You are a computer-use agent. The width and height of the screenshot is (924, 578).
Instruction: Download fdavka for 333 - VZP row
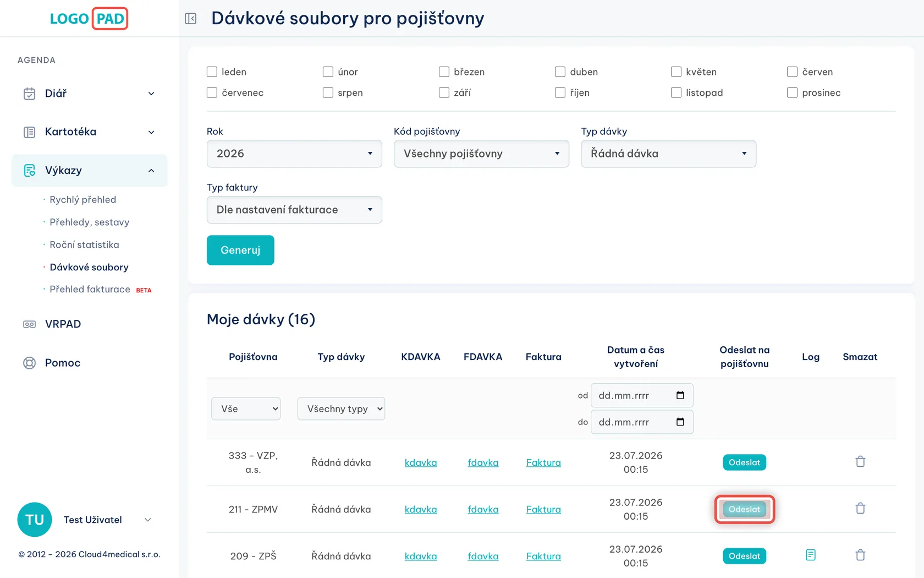click(x=483, y=462)
